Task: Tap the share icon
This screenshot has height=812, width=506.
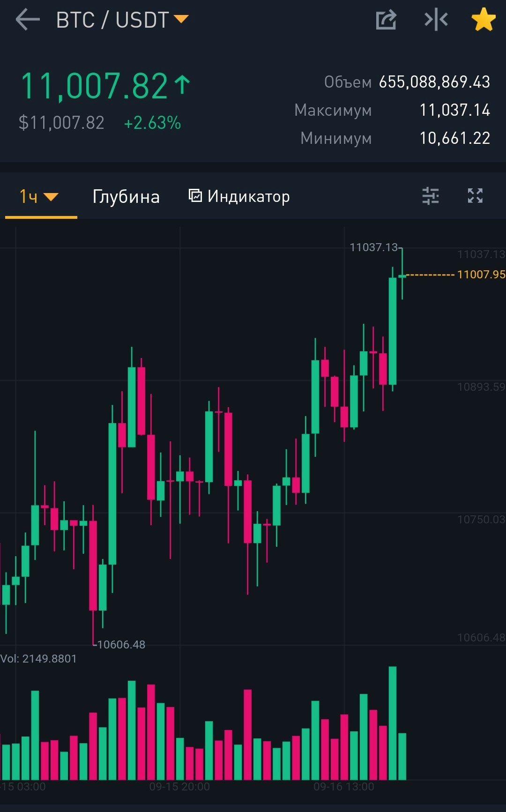Action: pyautogui.click(x=386, y=20)
